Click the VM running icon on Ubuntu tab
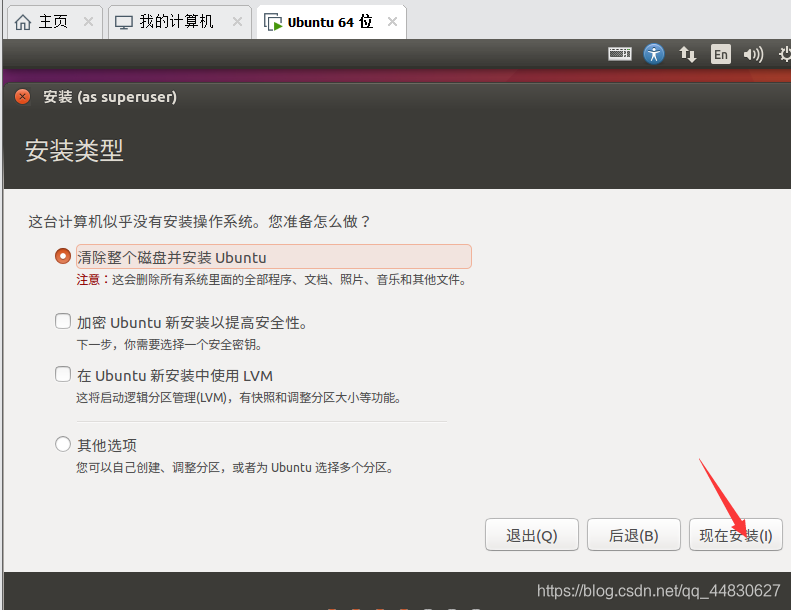 click(273, 23)
